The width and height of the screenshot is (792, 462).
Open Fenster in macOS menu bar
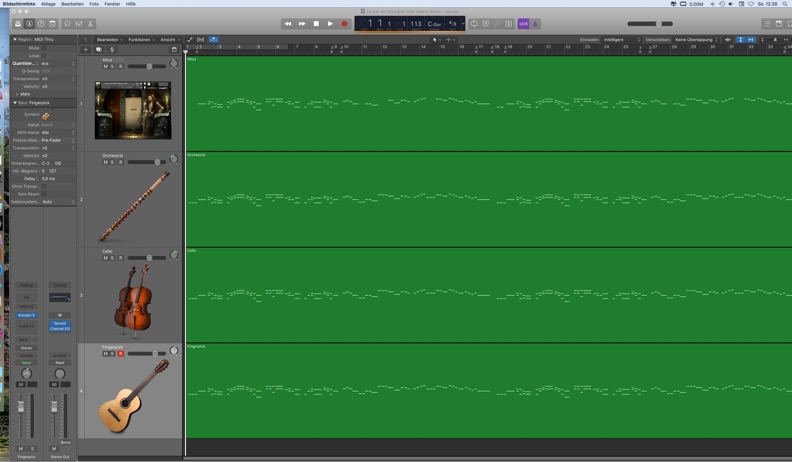tap(112, 4)
